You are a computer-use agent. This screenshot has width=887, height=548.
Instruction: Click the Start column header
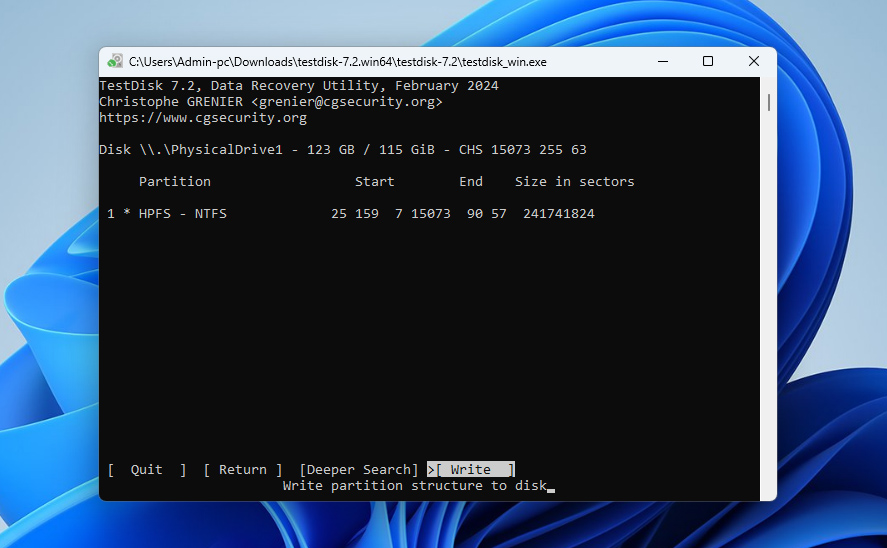pos(374,182)
